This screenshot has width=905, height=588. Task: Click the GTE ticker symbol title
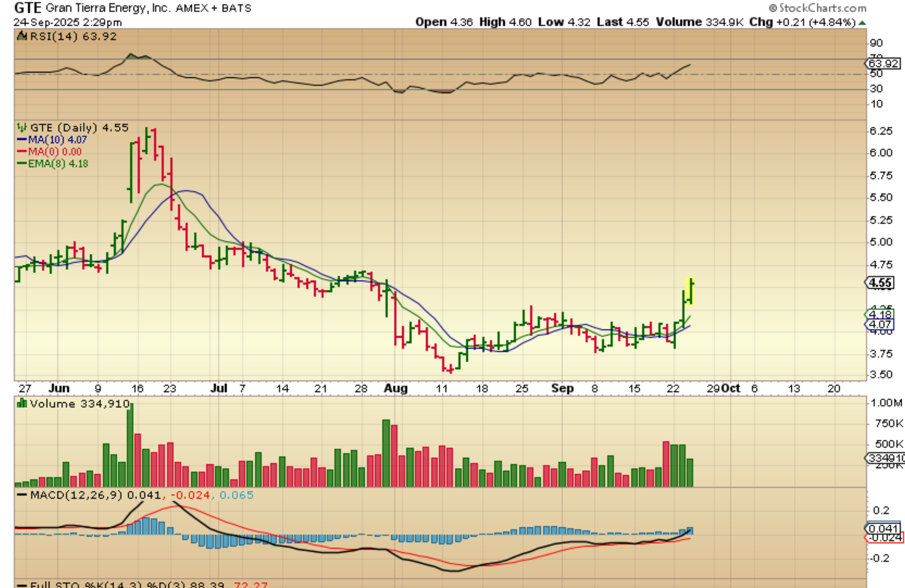coord(28,8)
